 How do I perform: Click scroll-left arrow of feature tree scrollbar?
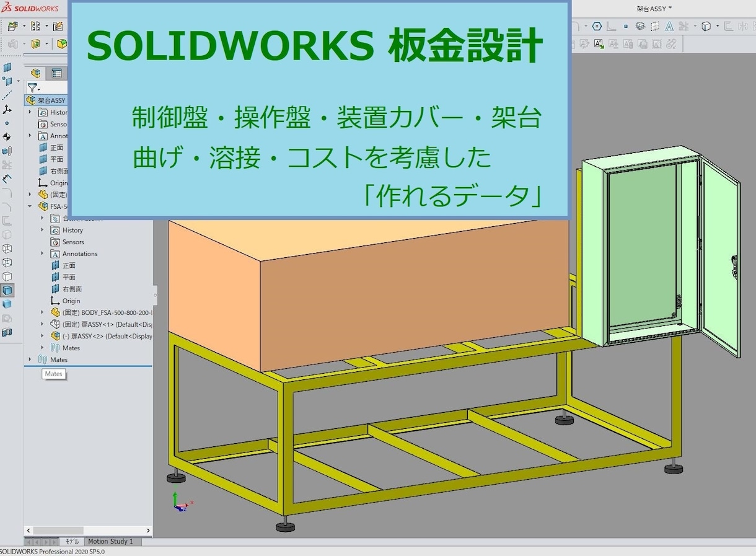coord(29,531)
